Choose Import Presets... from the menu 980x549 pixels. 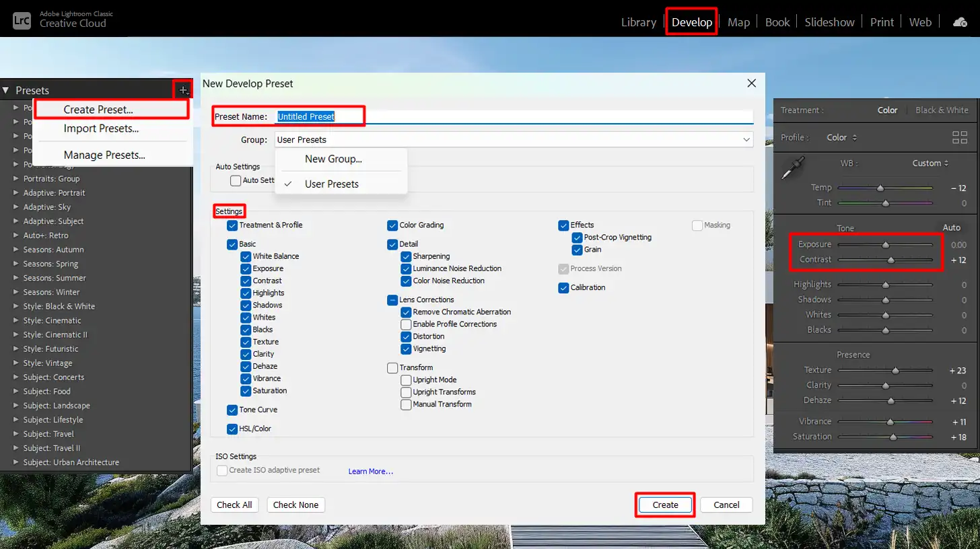click(101, 128)
